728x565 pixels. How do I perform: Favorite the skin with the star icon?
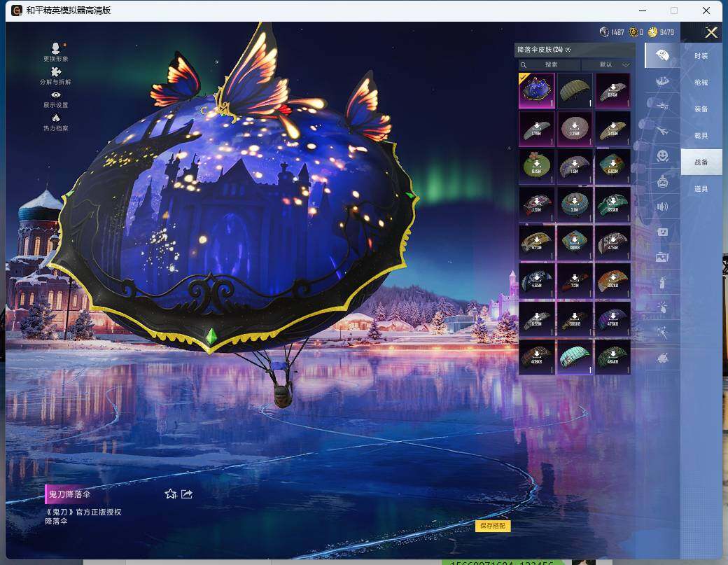[x=171, y=494]
